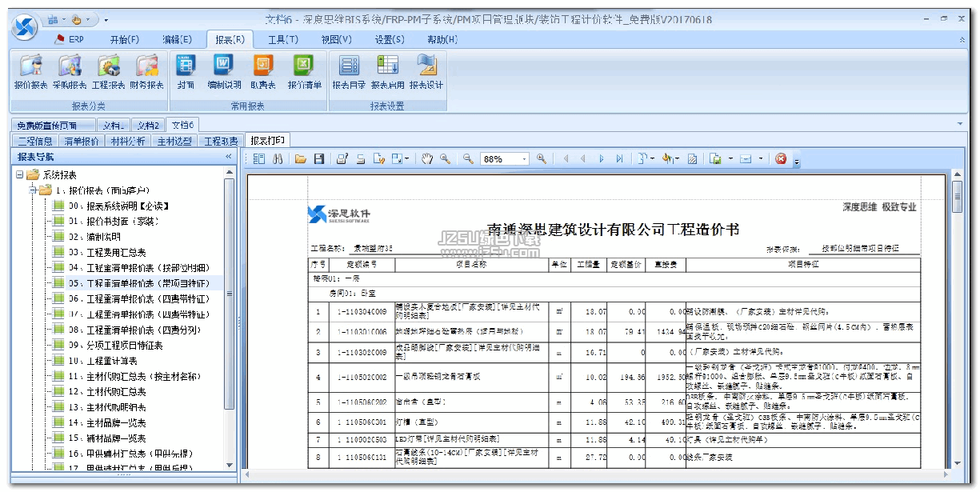Switch to the 主材选型 tab
This screenshot has height=492, width=980.
pos(174,141)
